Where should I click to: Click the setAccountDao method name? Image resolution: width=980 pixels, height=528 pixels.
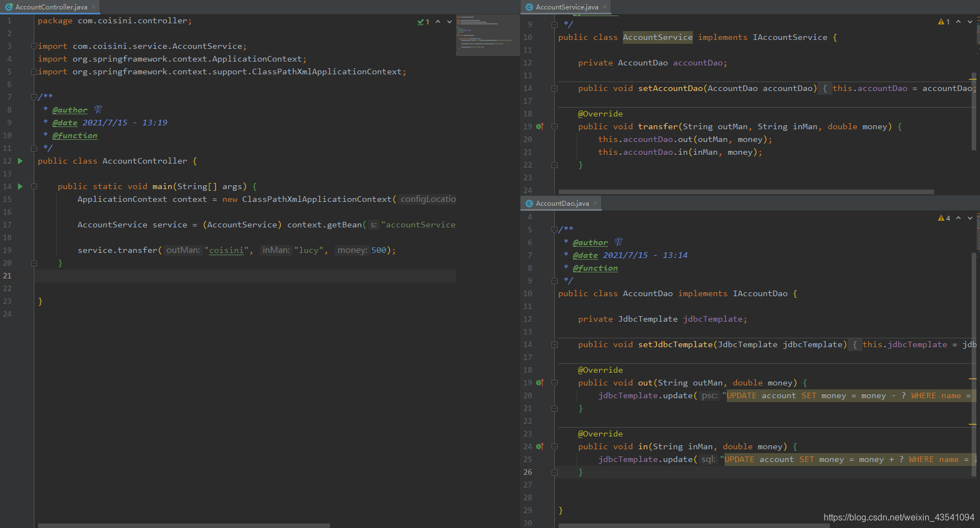point(671,88)
